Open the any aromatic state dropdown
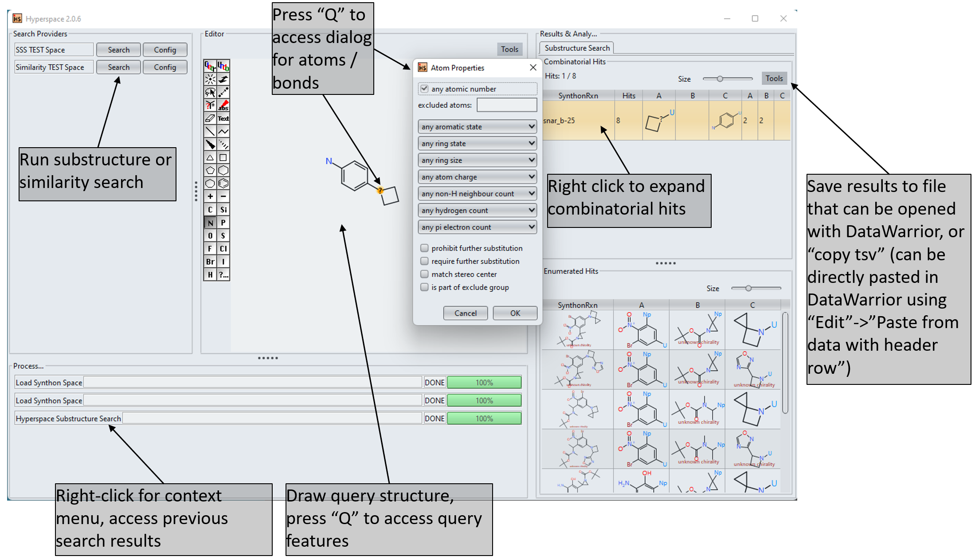 tap(477, 127)
